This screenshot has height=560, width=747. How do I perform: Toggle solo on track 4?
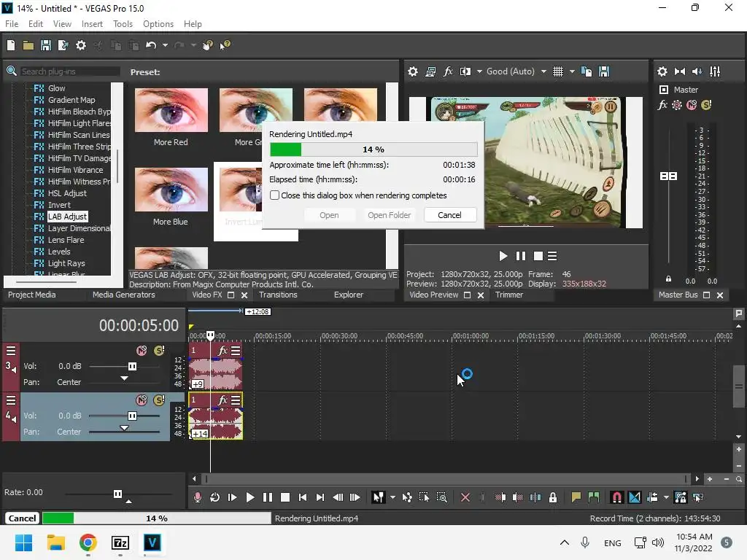point(159,400)
